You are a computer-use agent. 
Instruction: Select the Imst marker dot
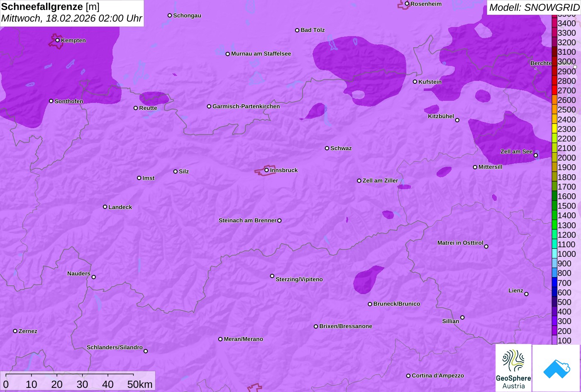[139, 178]
